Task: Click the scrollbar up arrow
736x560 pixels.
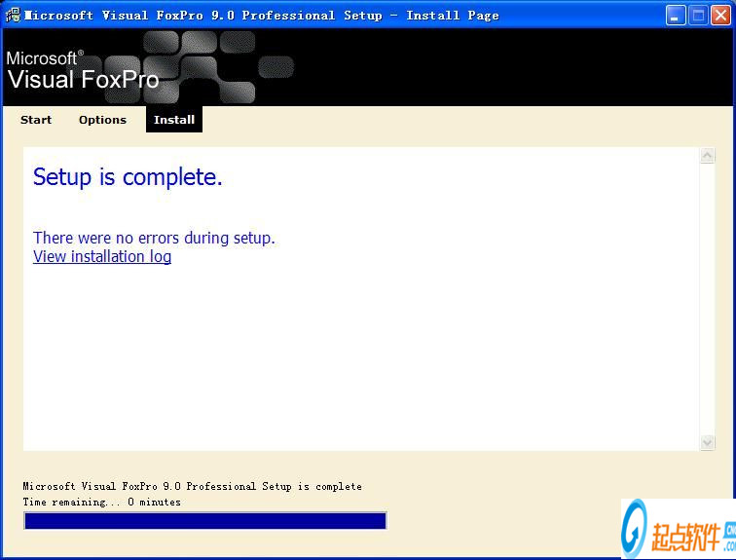Action: (708, 156)
